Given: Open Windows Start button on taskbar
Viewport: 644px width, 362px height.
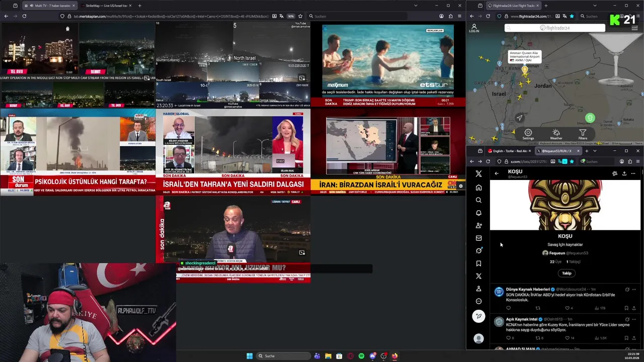Looking at the screenshot, I should click(x=250, y=356).
